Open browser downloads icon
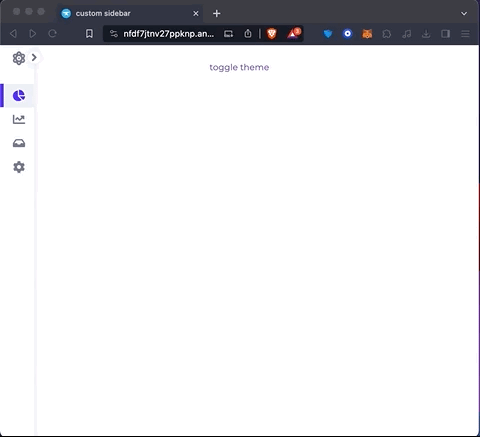Screen dimensions: 480x437 click(426, 34)
